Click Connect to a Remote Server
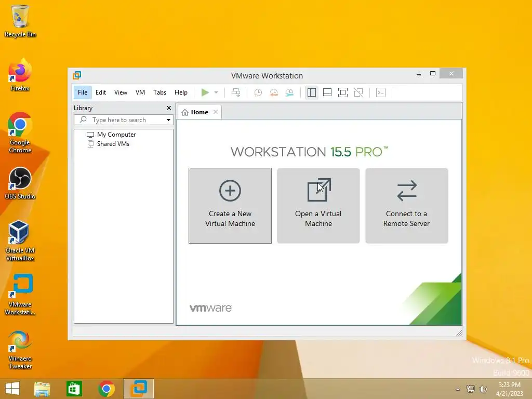This screenshot has height=399, width=532. [406, 206]
